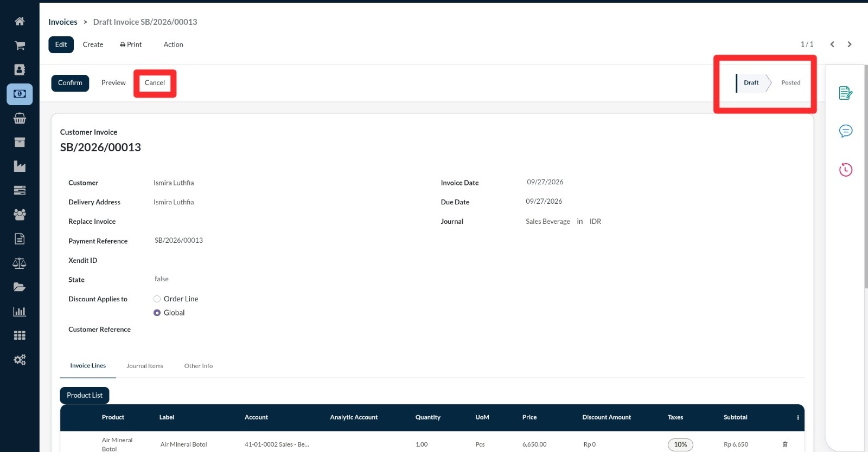Open the server rack sidebar icon
The width and height of the screenshot is (868, 452).
[20, 190]
